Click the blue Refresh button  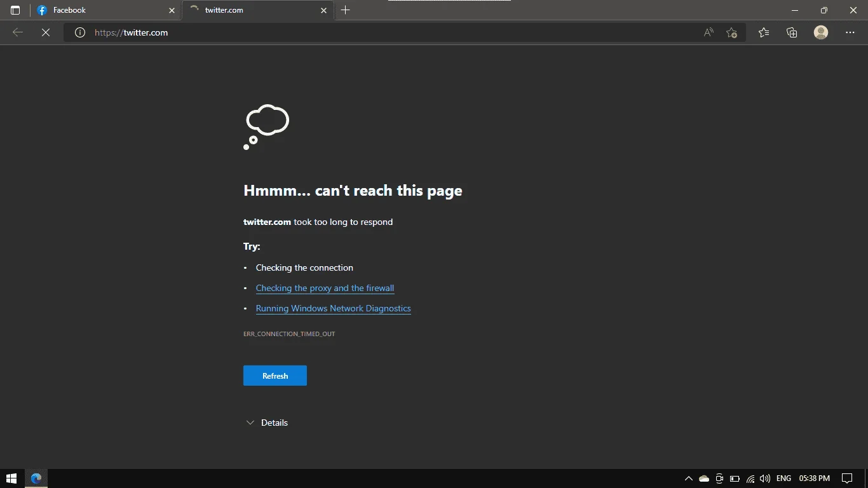click(275, 376)
